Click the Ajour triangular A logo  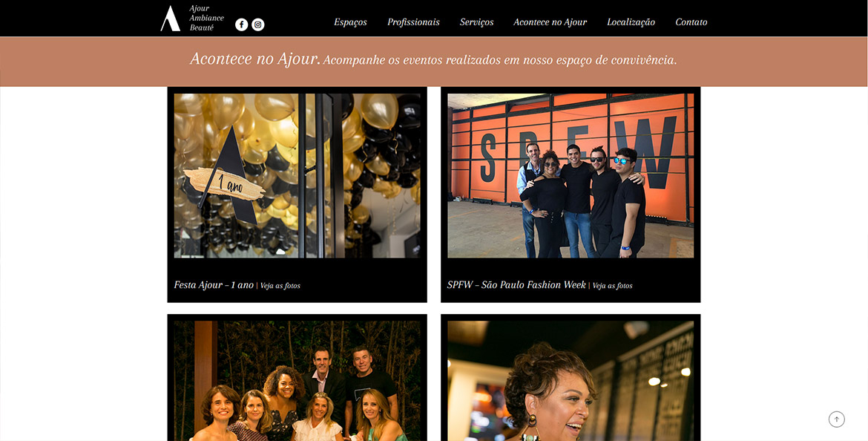(x=170, y=19)
